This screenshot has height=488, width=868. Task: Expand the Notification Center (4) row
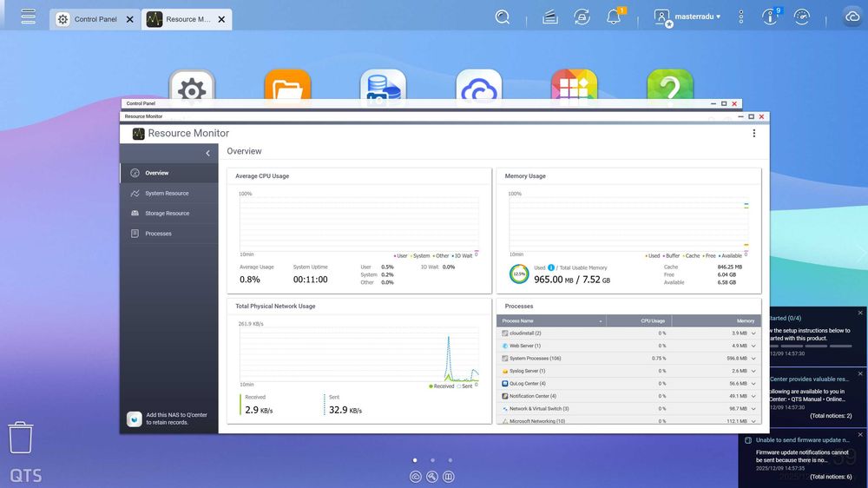[753, 396]
